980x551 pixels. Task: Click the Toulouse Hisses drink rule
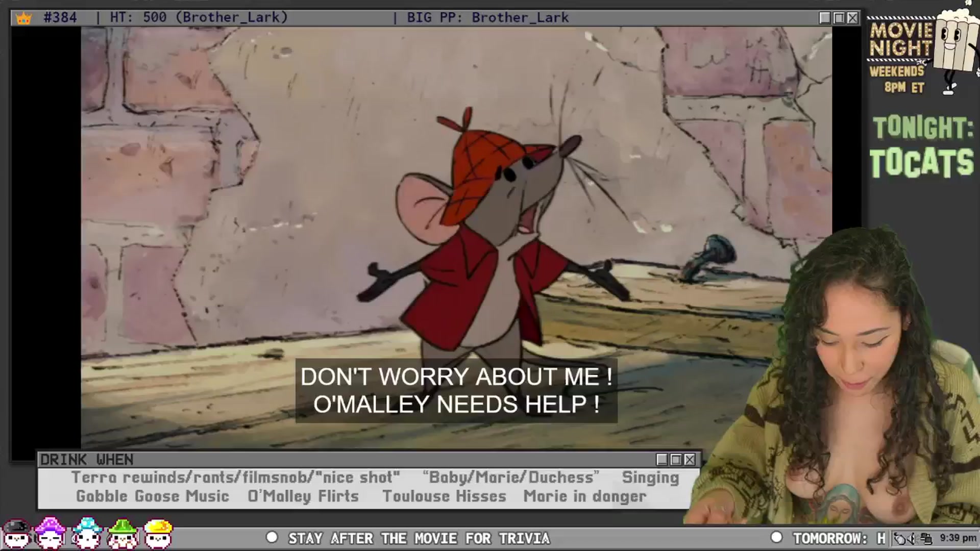click(x=444, y=496)
